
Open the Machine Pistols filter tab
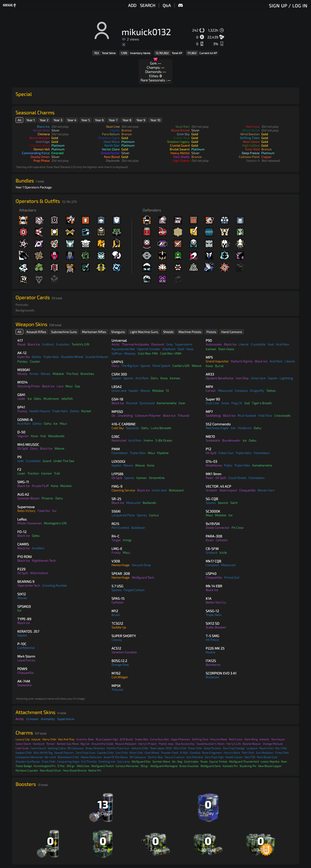click(190, 332)
